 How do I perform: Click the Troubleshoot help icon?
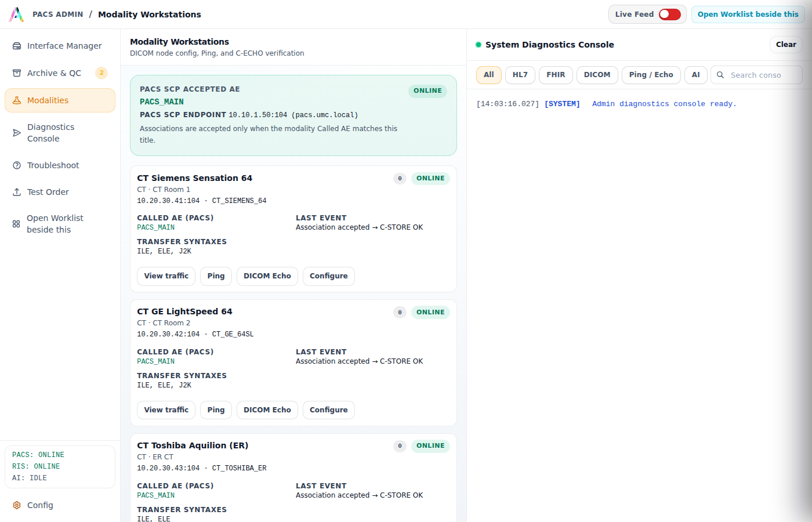pos(17,165)
